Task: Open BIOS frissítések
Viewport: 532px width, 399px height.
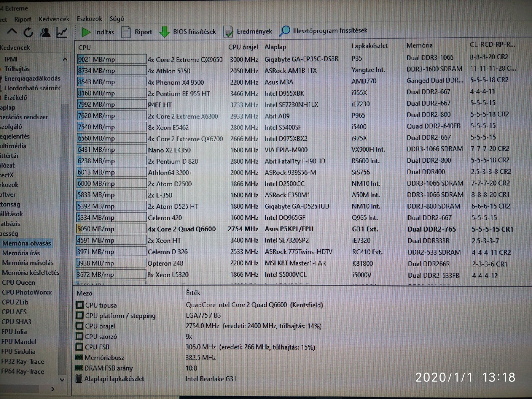Action: 187,31
